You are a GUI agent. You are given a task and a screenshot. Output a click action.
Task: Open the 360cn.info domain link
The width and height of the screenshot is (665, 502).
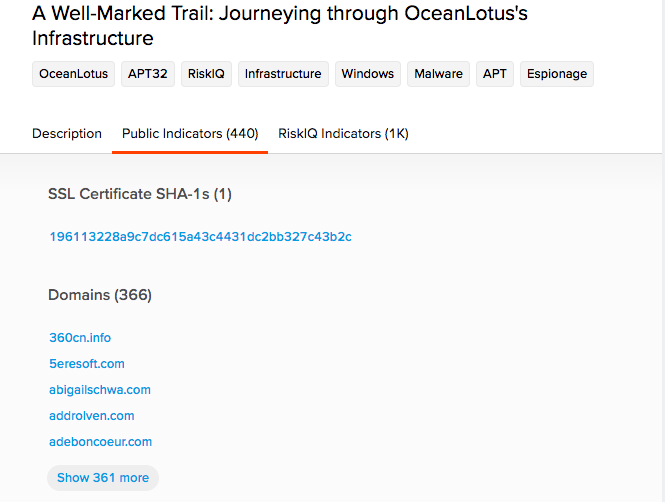point(80,337)
